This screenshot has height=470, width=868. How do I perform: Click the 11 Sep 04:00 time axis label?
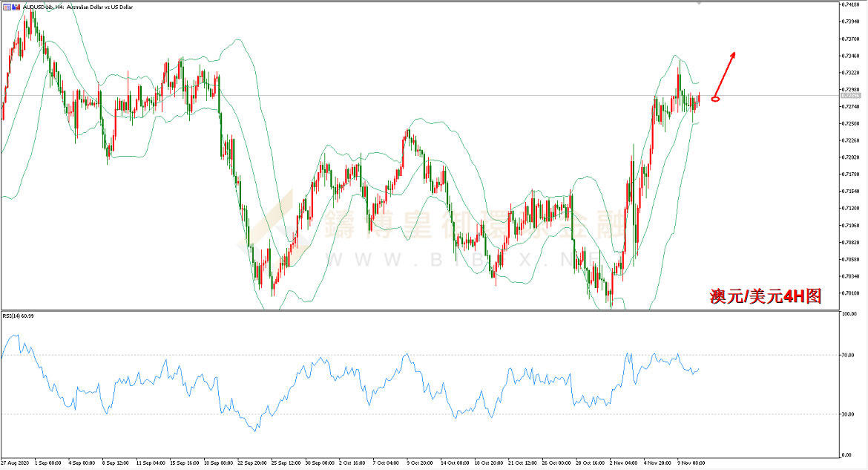tap(151, 463)
